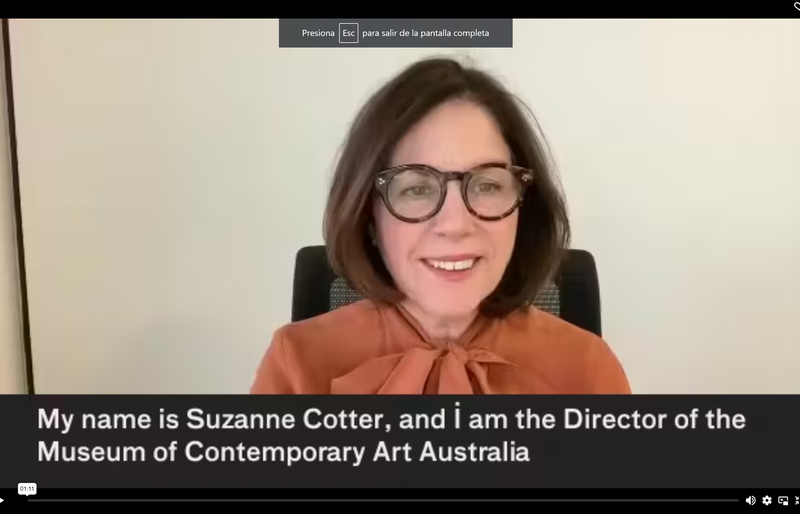The width and height of the screenshot is (800, 514).
Task: Click the play button in player bar
Action: (2, 500)
